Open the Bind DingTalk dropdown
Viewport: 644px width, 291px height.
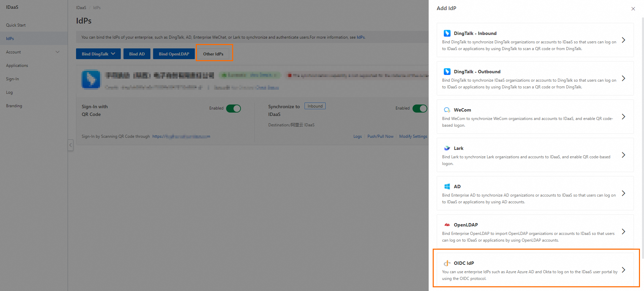98,54
